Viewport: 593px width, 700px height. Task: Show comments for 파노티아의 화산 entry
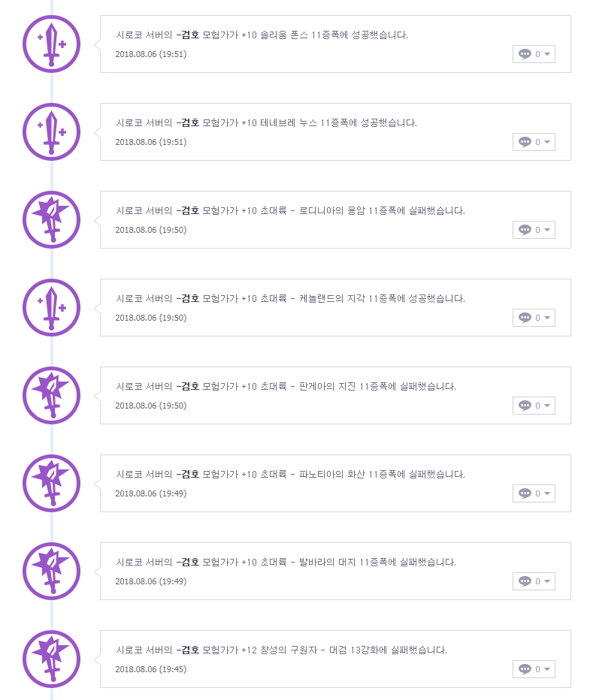click(x=534, y=493)
